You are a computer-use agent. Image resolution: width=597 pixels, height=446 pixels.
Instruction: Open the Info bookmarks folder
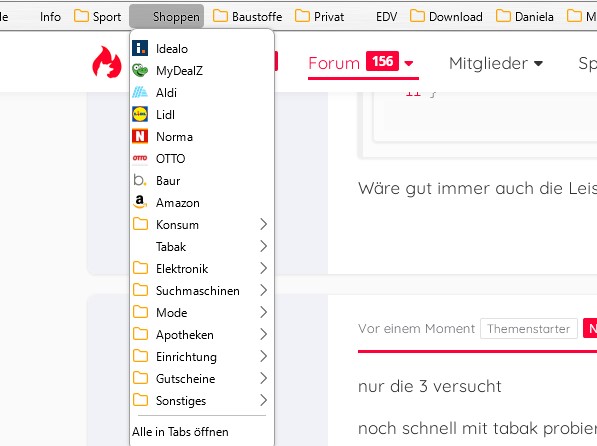point(50,17)
